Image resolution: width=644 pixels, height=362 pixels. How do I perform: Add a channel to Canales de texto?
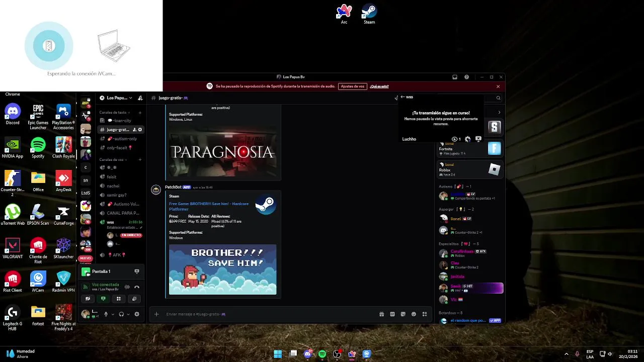(x=140, y=113)
